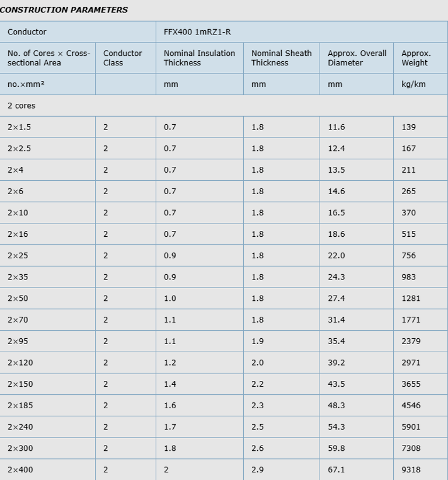
Task: Click the Approx. Weight column header
Action: pos(416,58)
